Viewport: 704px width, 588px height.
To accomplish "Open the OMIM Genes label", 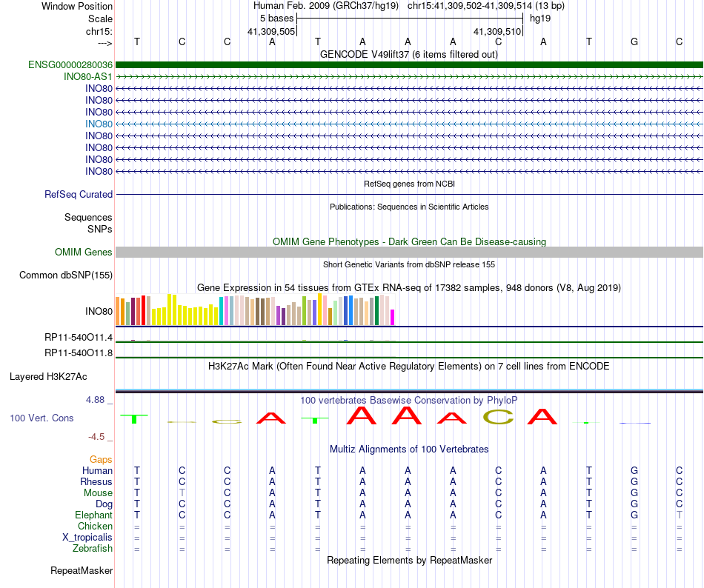I will tap(83, 252).
